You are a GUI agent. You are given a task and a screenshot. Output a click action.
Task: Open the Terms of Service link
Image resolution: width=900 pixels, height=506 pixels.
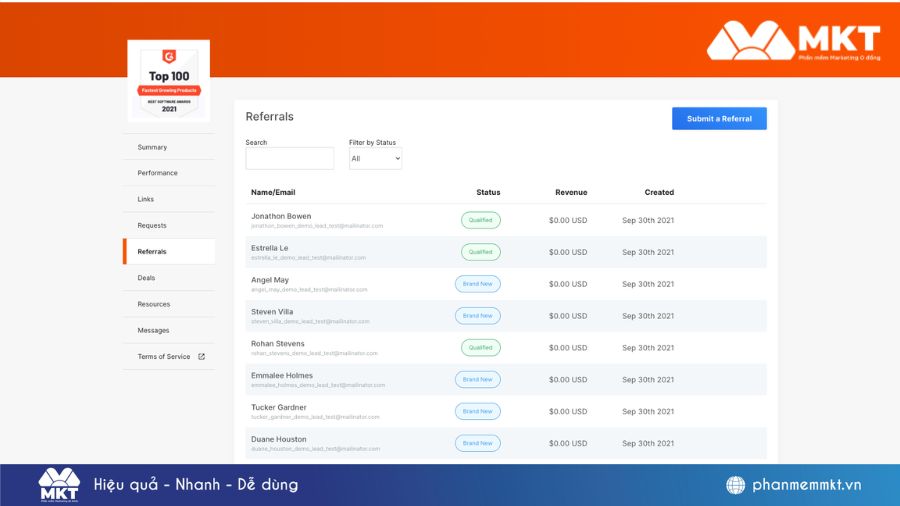(x=164, y=357)
